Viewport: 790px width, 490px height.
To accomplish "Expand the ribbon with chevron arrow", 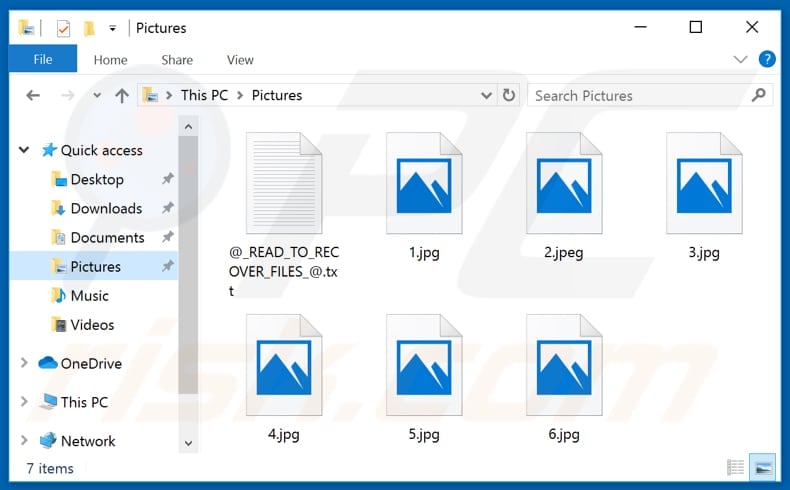I will click(742, 60).
